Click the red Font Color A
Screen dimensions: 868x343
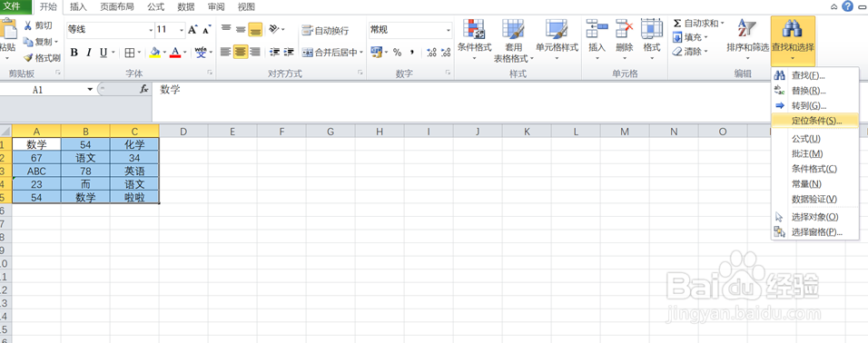click(175, 53)
